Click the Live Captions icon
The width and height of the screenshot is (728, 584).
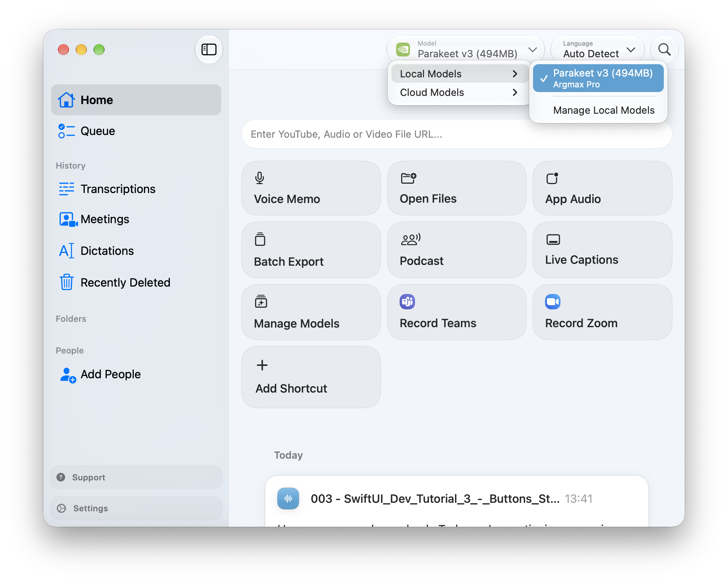click(553, 239)
